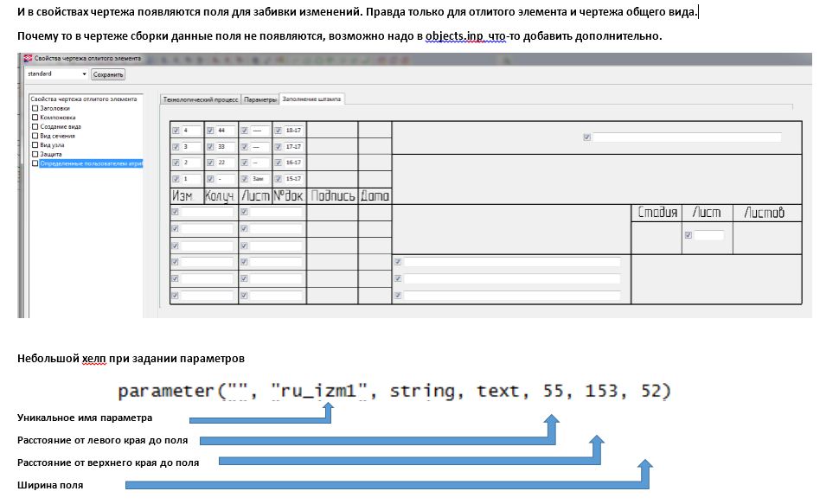This screenshot has width=839, height=504.
Task: Click the field containing 15-17
Action: point(294,179)
